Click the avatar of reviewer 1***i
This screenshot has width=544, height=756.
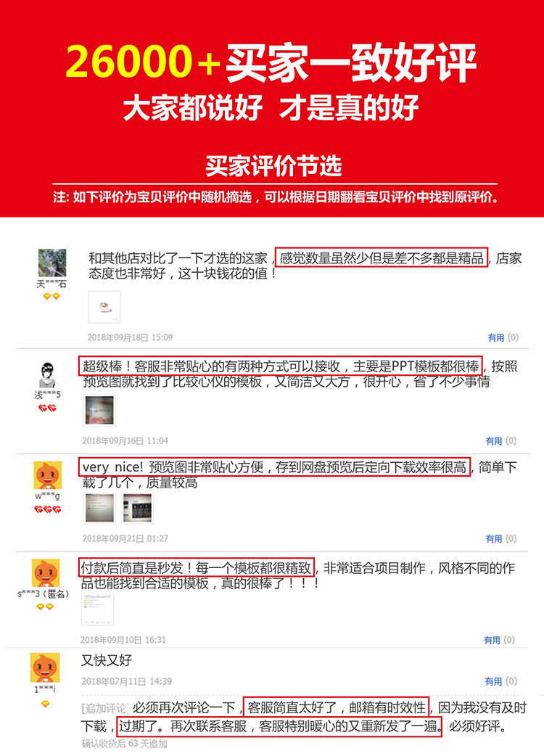click(x=45, y=667)
